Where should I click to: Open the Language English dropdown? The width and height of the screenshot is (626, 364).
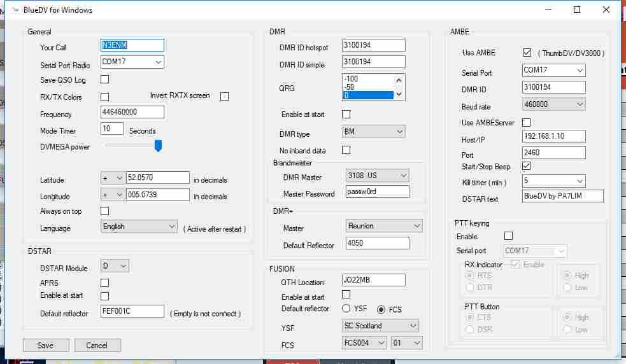coord(139,227)
